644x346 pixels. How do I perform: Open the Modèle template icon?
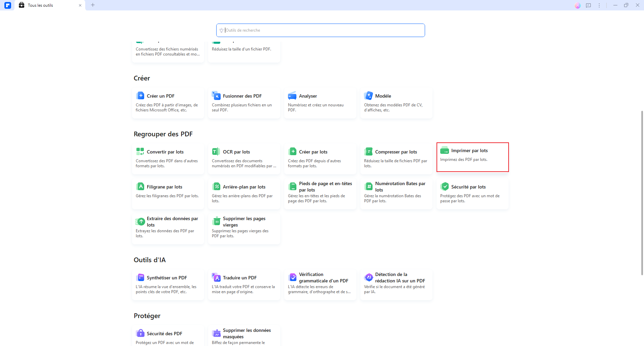(368, 96)
